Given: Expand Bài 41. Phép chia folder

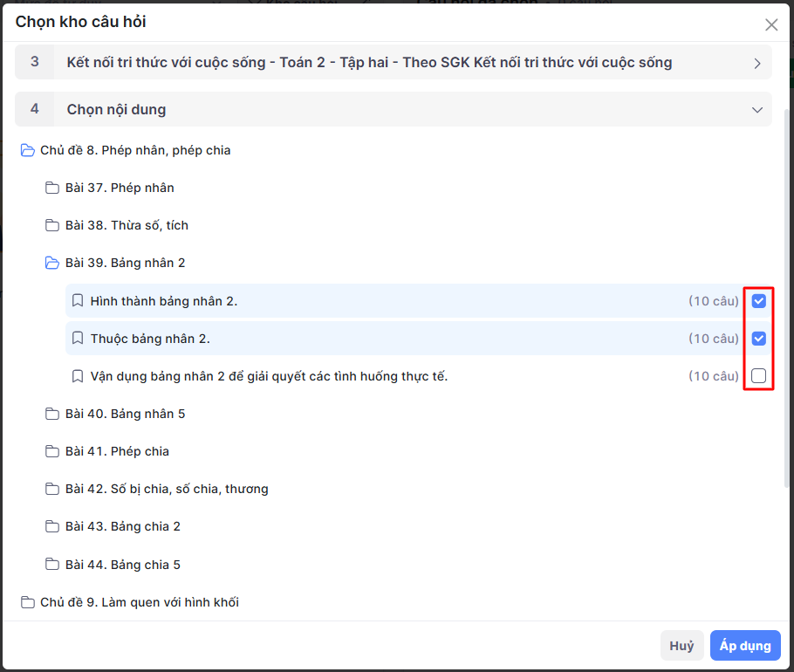Looking at the screenshot, I should (x=117, y=451).
